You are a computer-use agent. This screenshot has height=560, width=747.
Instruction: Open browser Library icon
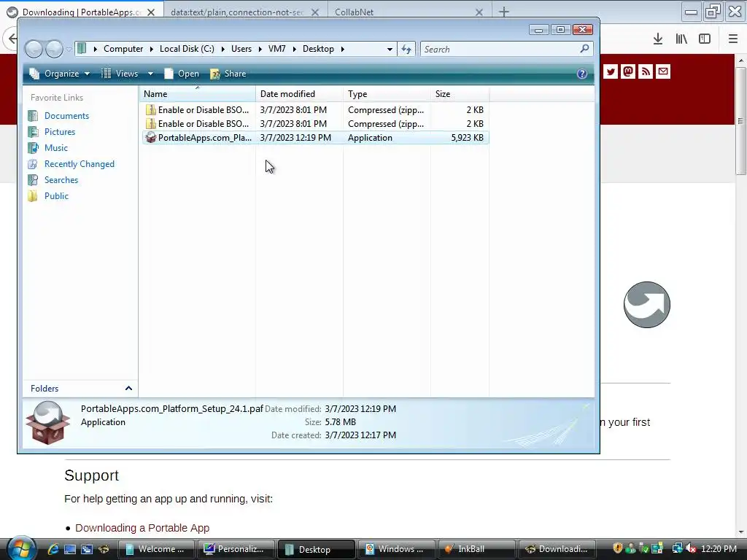point(681,39)
